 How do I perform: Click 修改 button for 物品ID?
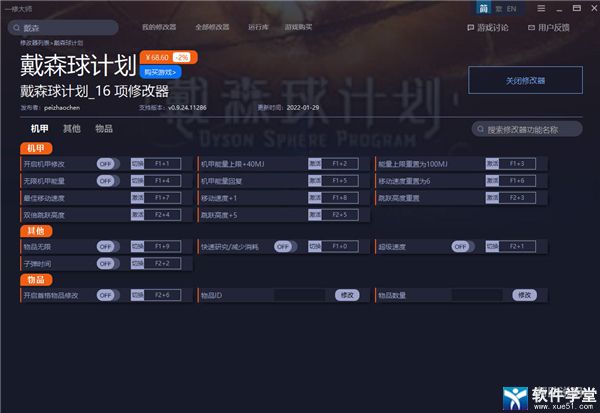click(347, 295)
